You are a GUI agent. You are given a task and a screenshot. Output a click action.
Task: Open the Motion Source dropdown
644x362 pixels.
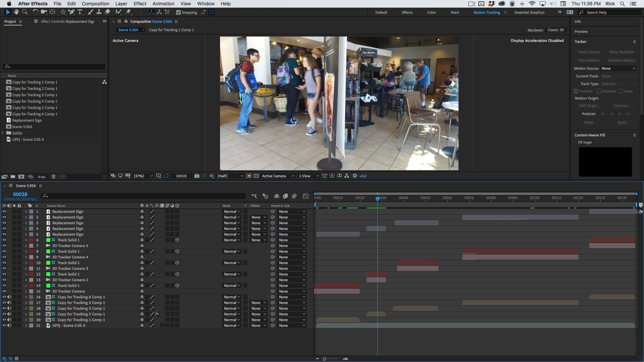coord(618,68)
